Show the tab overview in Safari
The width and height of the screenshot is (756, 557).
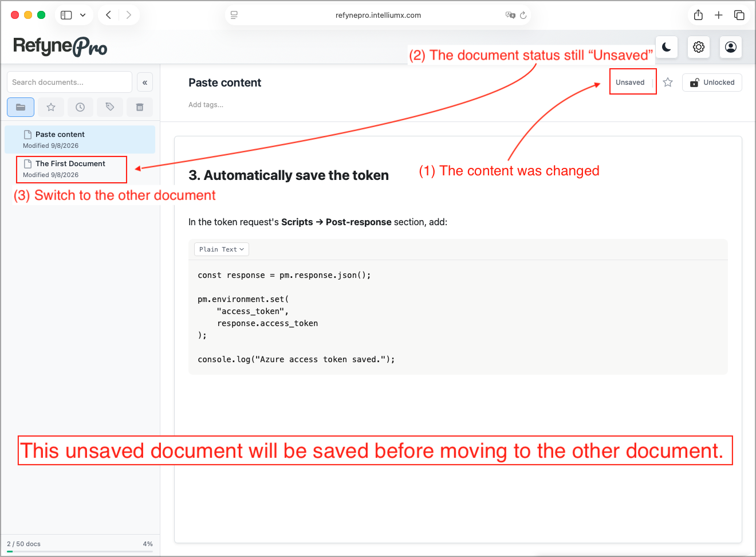(739, 15)
